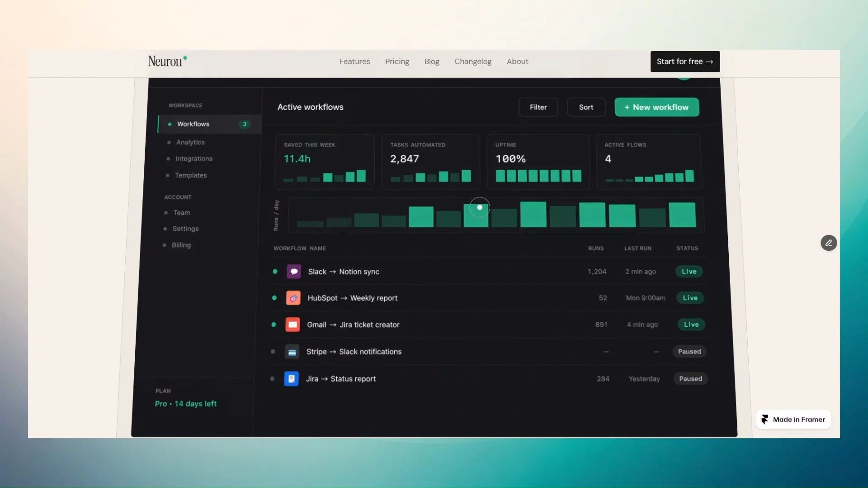Click the Paused status of Jira → Status report
Image resolution: width=868 pixels, height=488 pixels.
[x=690, y=379]
